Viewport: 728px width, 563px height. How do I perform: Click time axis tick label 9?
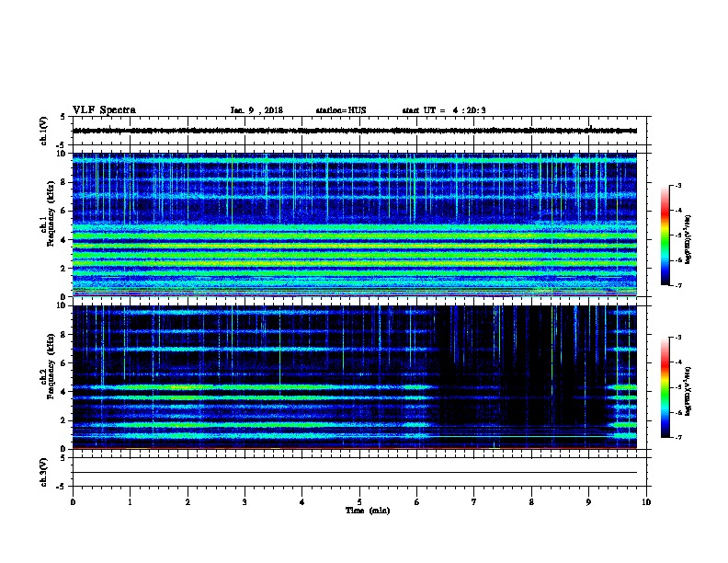click(588, 501)
